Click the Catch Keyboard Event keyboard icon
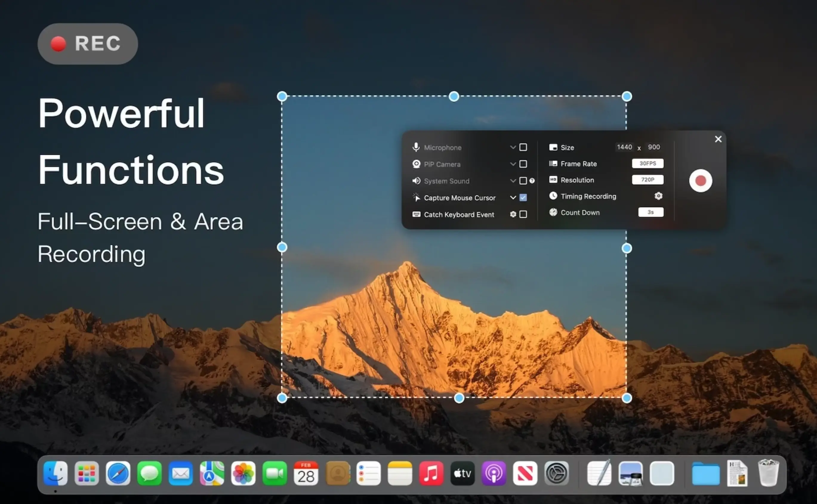The height and width of the screenshot is (504, 817). pyautogui.click(x=416, y=214)
